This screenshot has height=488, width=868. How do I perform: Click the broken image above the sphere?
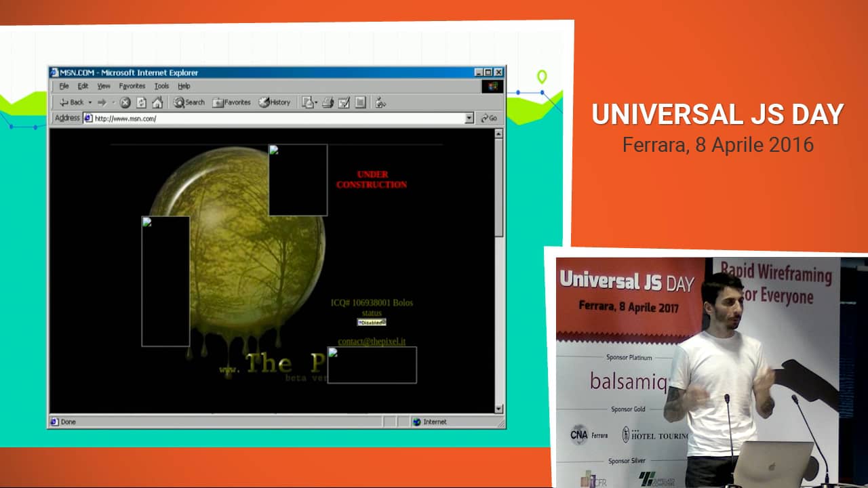coord(298,180)
